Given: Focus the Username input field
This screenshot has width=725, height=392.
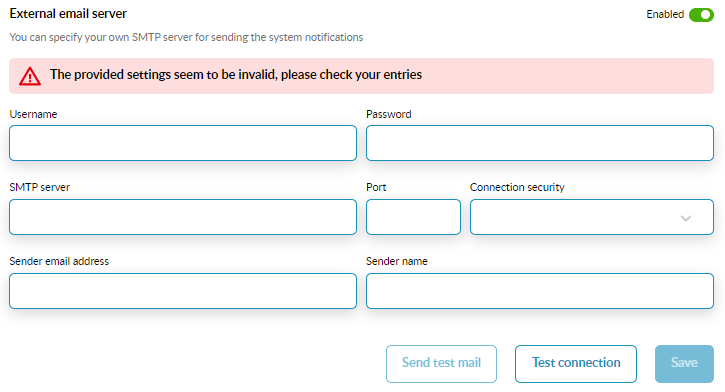Looking at the screenshot, I should click(x=183, y=143).
